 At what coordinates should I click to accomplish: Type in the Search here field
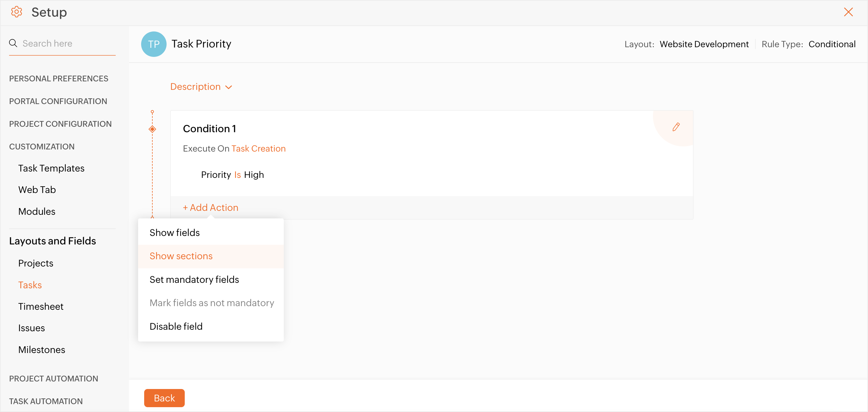(x=68, y=44)
